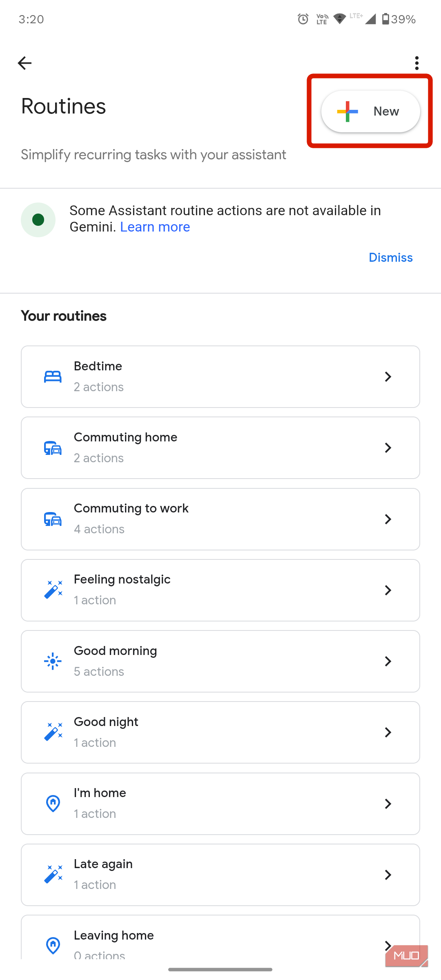Viewport: 441px width, 980px height.
Task: Select the Bedtime bed icon
Action: [x=53, y=376]
